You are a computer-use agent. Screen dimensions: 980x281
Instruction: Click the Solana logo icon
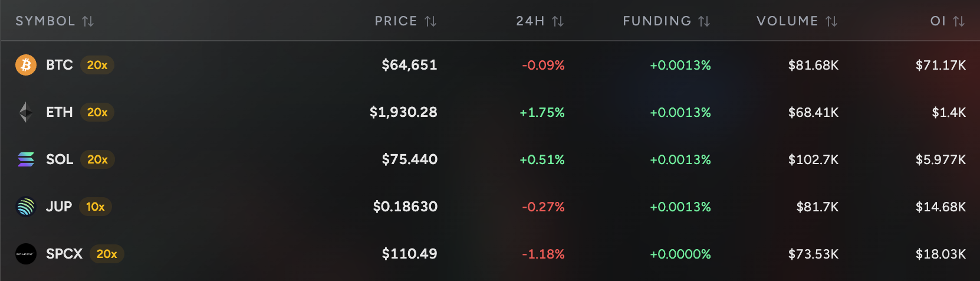click(26, 159)
